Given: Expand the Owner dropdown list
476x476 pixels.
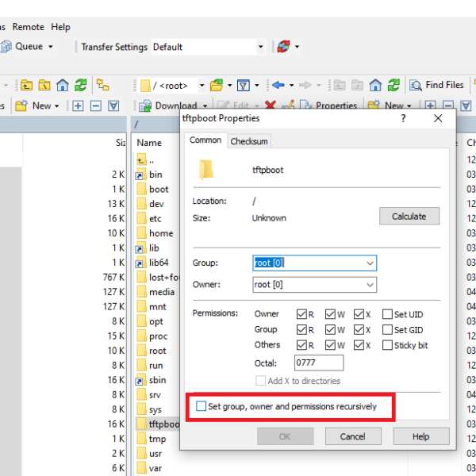Looking at the screenshot, I should point(370,285).
